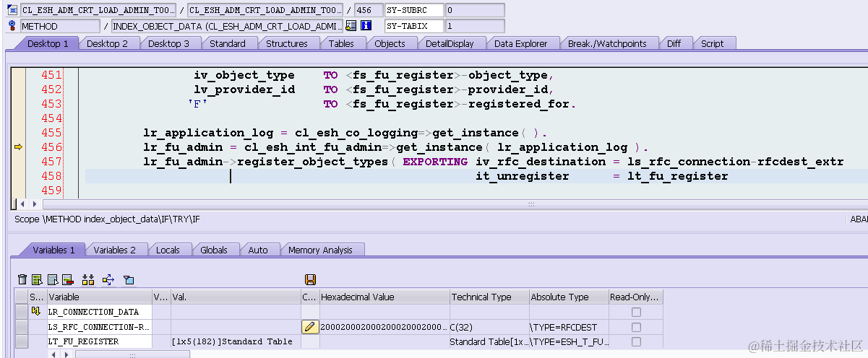The height and width of the screenshot is (358, 868).
Task: Click variables table horizontal scroll right arrow
Action: coord(68,354)
